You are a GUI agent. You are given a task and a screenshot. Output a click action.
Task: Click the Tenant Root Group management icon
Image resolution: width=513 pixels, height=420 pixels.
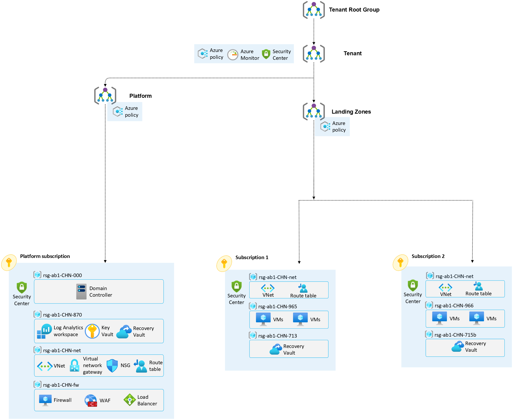click(x=313, y=10)
